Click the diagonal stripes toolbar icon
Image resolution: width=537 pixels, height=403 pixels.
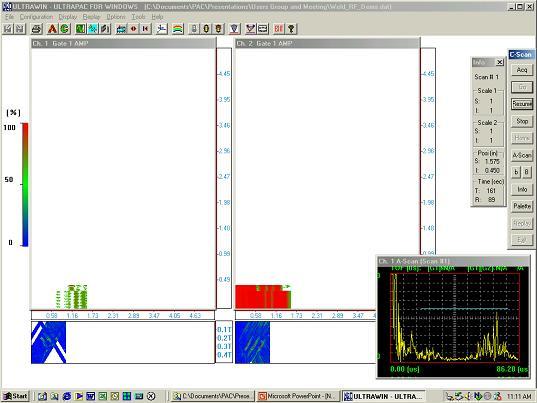click(105, 29)
